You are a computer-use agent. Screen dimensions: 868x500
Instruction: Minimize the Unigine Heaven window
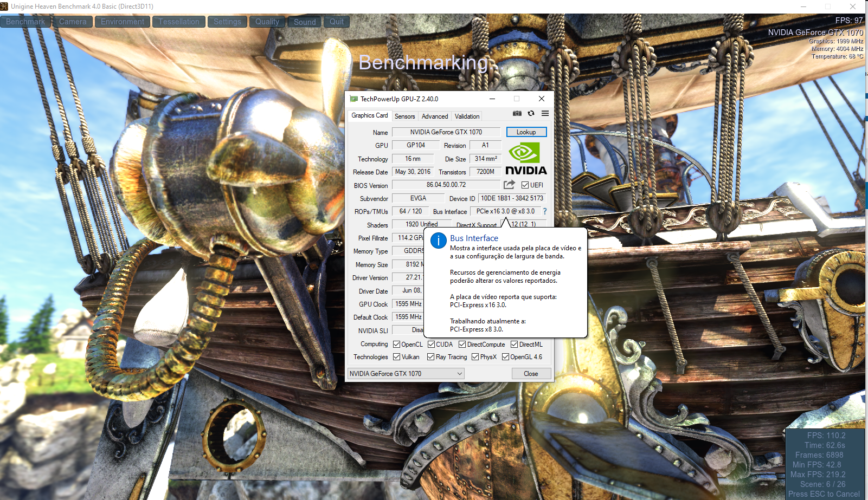click(x=803, y=7)
